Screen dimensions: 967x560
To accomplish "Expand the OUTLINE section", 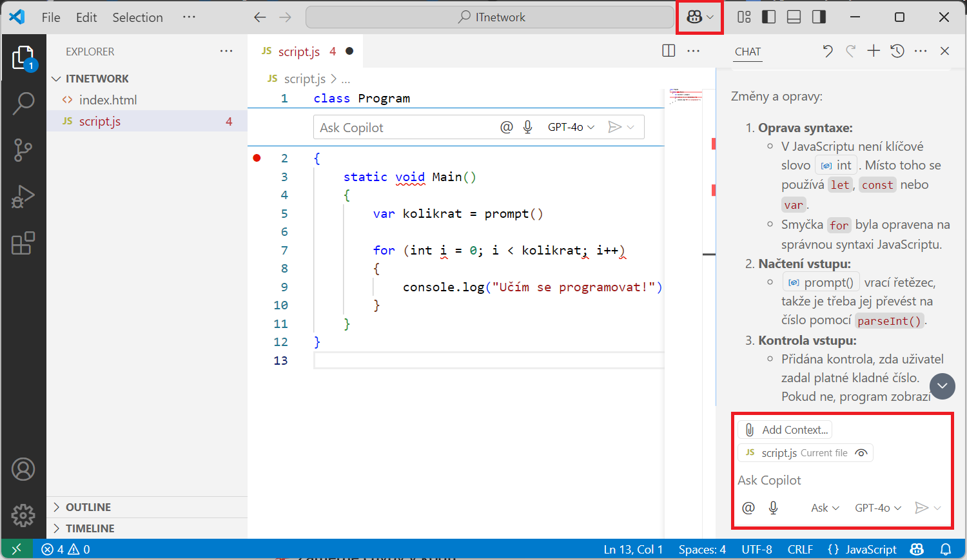I will pyautogui.click(x=88, y=507).
